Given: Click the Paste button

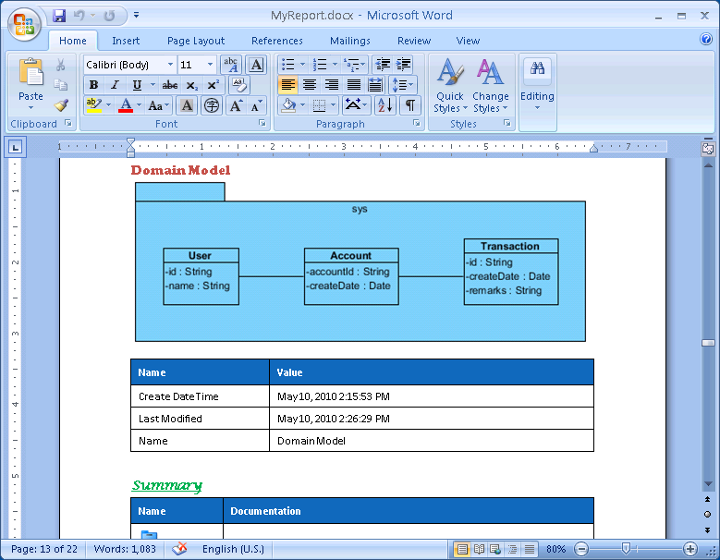Looking at the screenshot, I should coord(31,84).
